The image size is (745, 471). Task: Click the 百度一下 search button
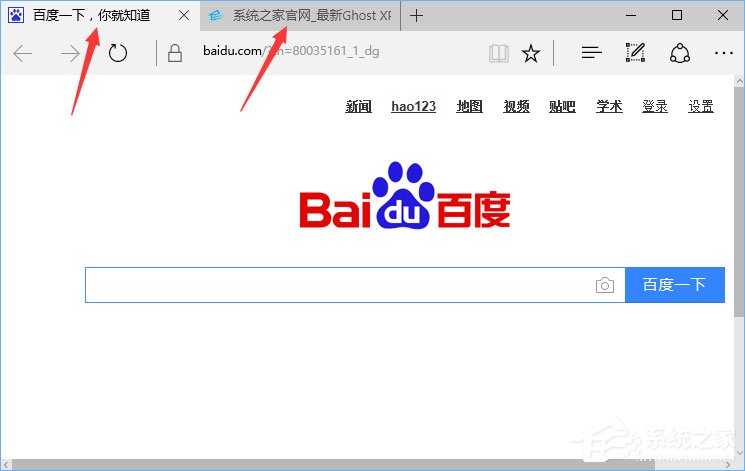tap(674, 285)
